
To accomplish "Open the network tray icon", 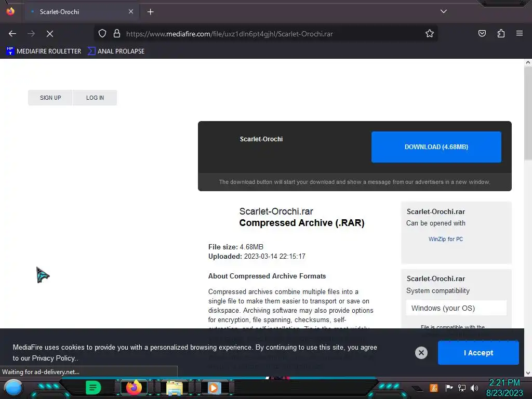I will coord(462,388).
